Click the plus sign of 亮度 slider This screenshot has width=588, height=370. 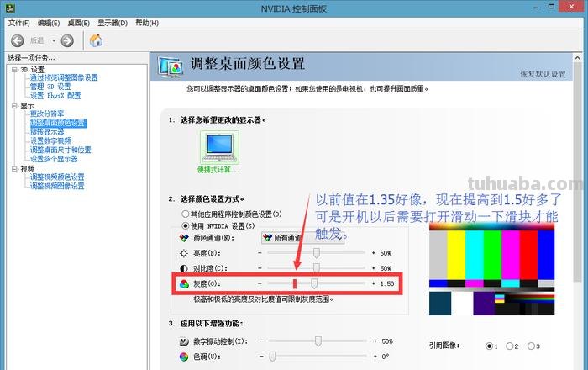(x=374, y=253)
